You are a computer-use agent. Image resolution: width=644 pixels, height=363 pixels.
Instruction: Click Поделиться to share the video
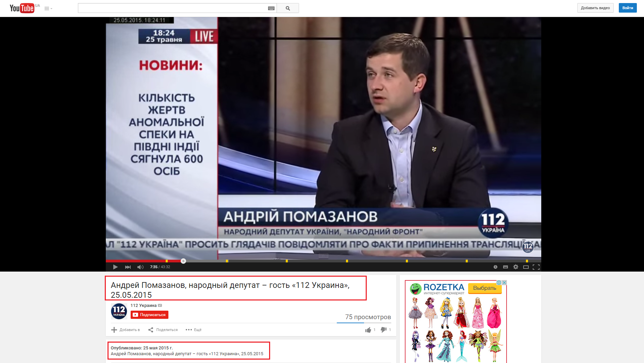(163, 330)
